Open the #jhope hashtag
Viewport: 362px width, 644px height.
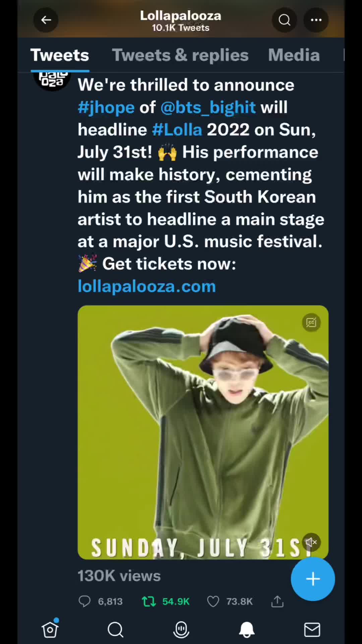click(x=106, y=107)
